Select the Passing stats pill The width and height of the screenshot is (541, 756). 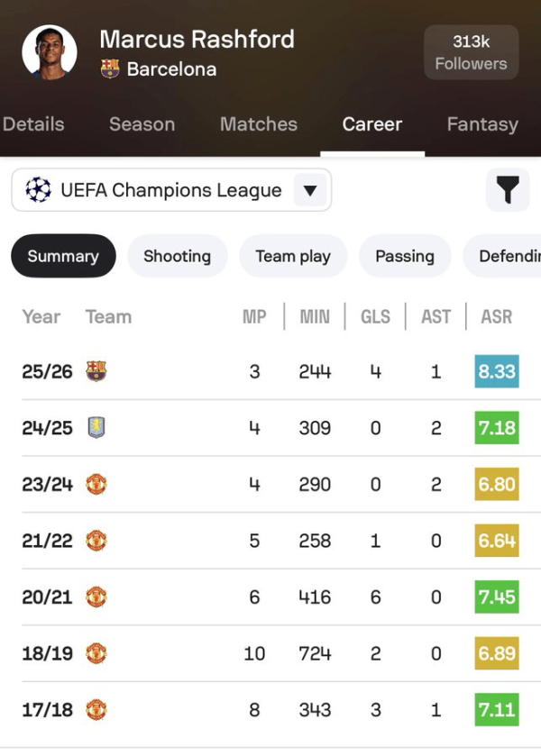(405, 256)
